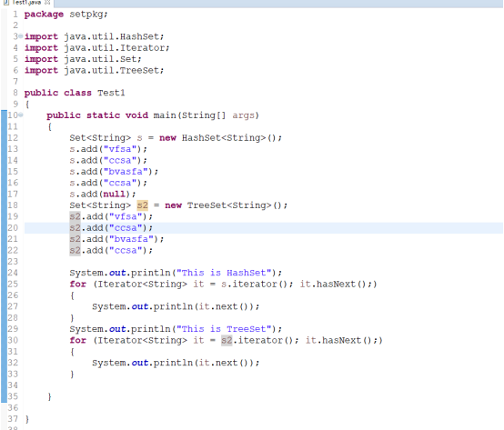Click the class name 'Test1' in declaration
Viewport: 504px width, 430px height.
point(111,93)
